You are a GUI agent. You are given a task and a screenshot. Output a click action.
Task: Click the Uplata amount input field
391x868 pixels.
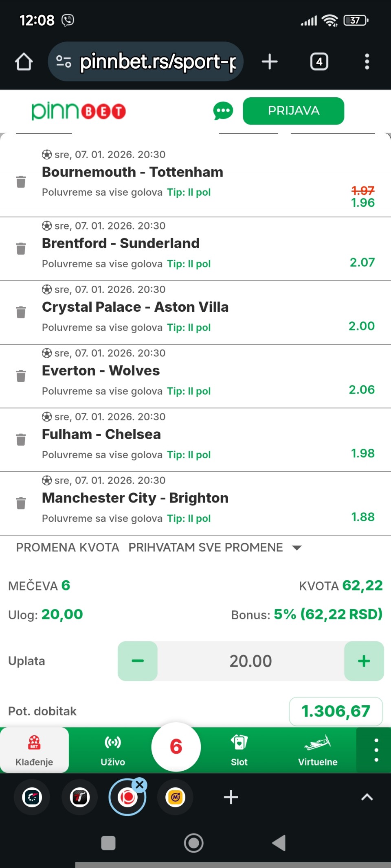pyautogui.click(x=250, y=661)
